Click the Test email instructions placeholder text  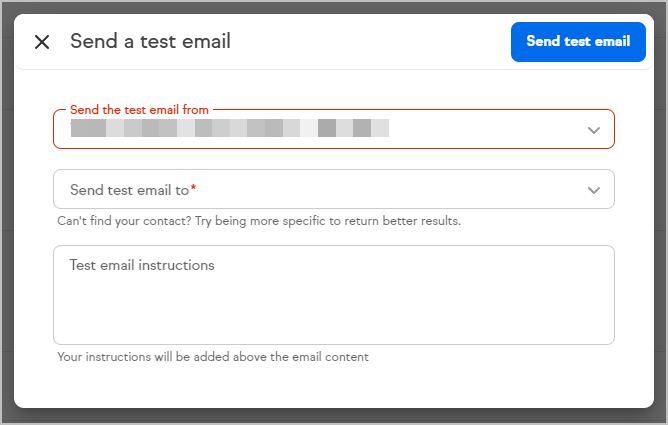point(142,265)
